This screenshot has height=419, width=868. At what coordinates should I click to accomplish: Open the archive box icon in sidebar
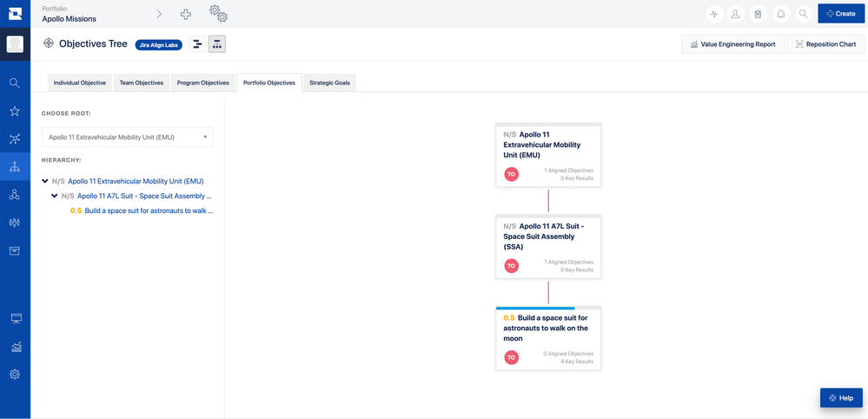pos(15,250)
